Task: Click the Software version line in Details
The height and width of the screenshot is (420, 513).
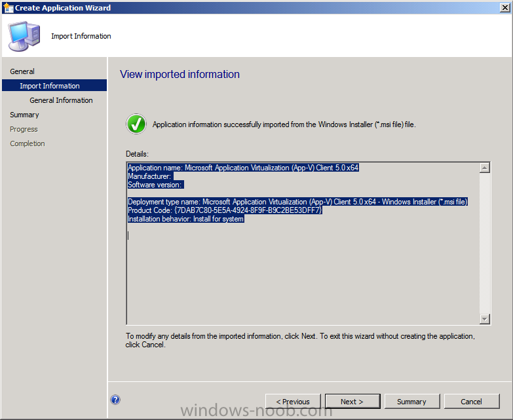Action: pyautogui.click(x=155, y=185)
